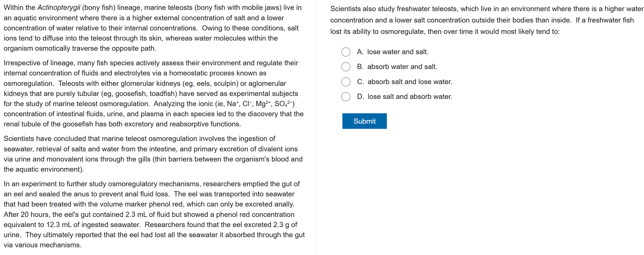The image size is (644, 255).
Task: Select radio button for option B
Action: (346, 67)
